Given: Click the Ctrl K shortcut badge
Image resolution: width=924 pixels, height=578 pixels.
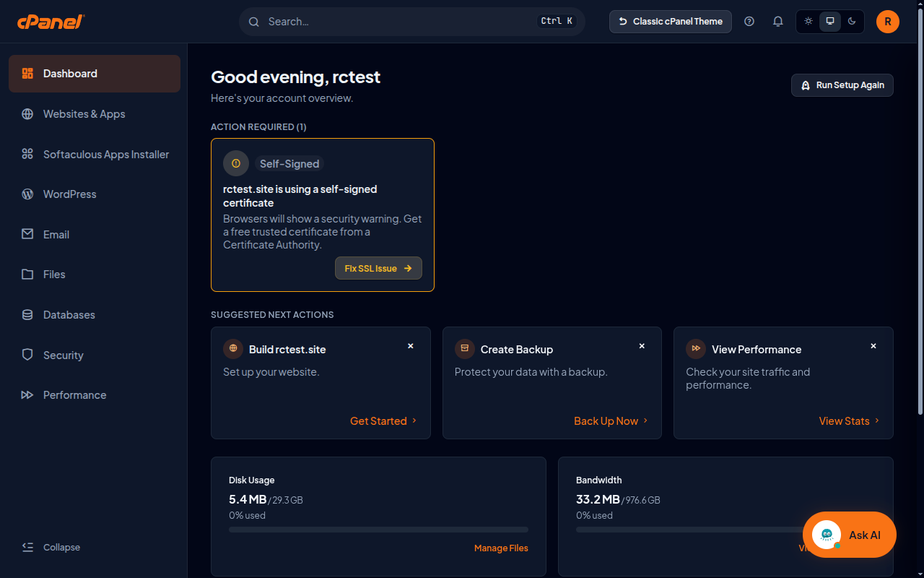Looking at the screenshot, I should [x=557, y=22].
